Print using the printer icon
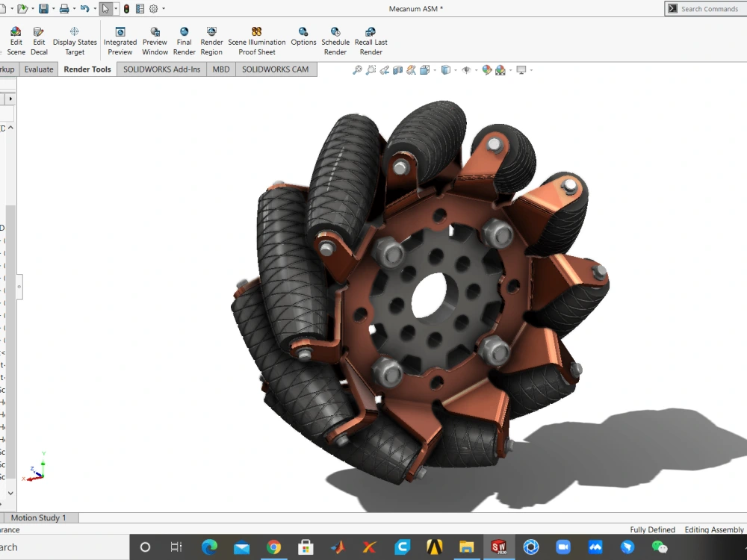 point(64,8)
